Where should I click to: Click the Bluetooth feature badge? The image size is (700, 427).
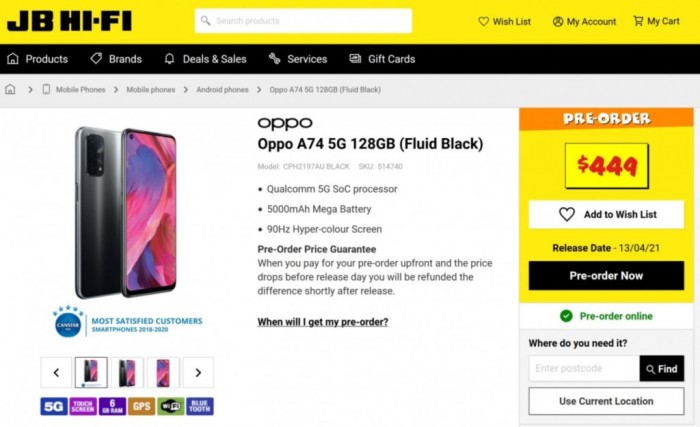pyautogui.click(x=199, y=406)
